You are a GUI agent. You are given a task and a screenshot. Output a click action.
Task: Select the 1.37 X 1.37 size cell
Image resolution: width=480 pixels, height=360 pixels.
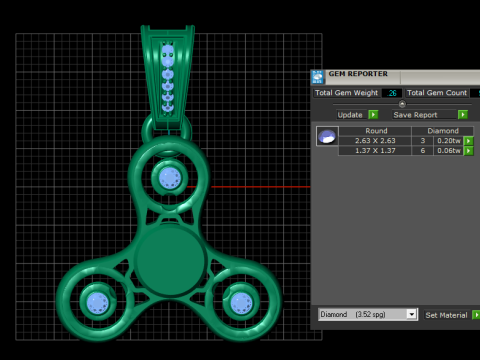click(375, 151)
